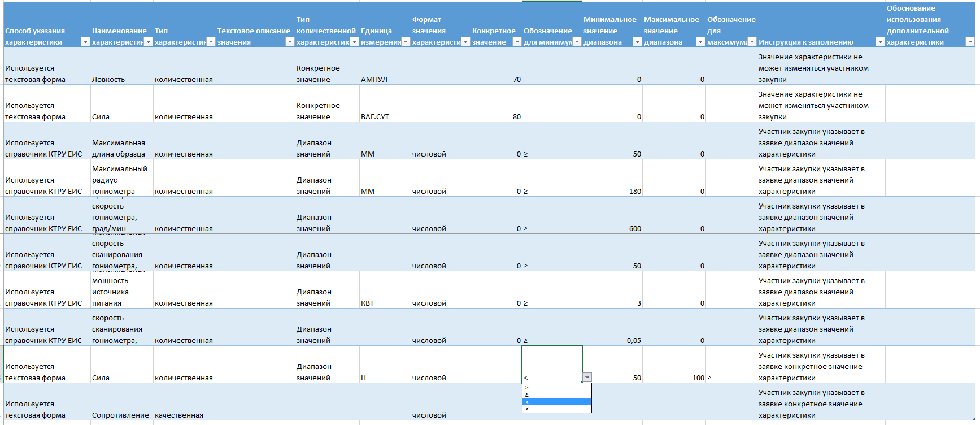
Task: Open filter for 'Минимальное значение диапазона' column
Action: pos(637,42)
